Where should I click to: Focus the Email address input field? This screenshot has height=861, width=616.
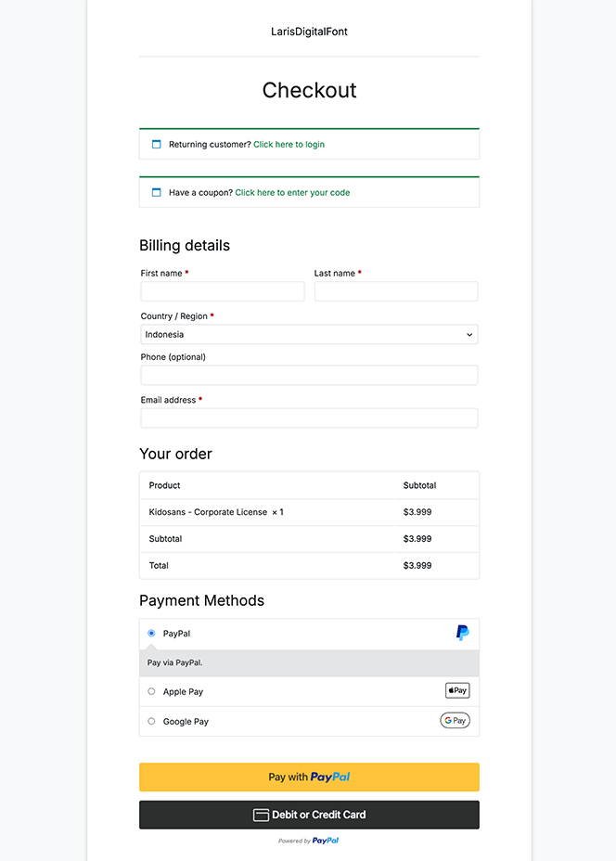309,418
